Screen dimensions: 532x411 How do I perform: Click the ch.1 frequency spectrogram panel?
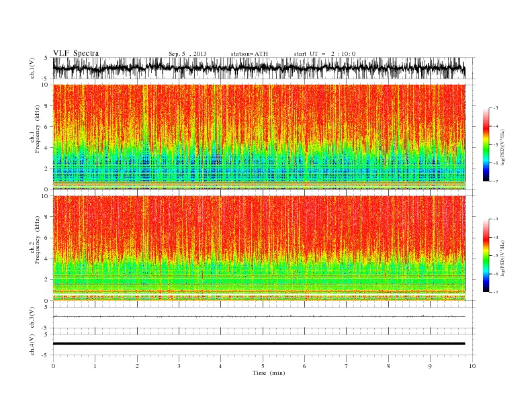tap(259, 137)
